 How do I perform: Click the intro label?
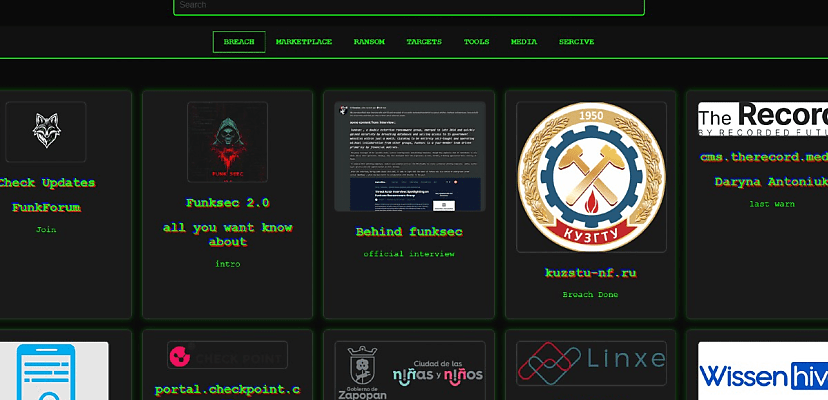pyautogui.click(x=228, y=264)
